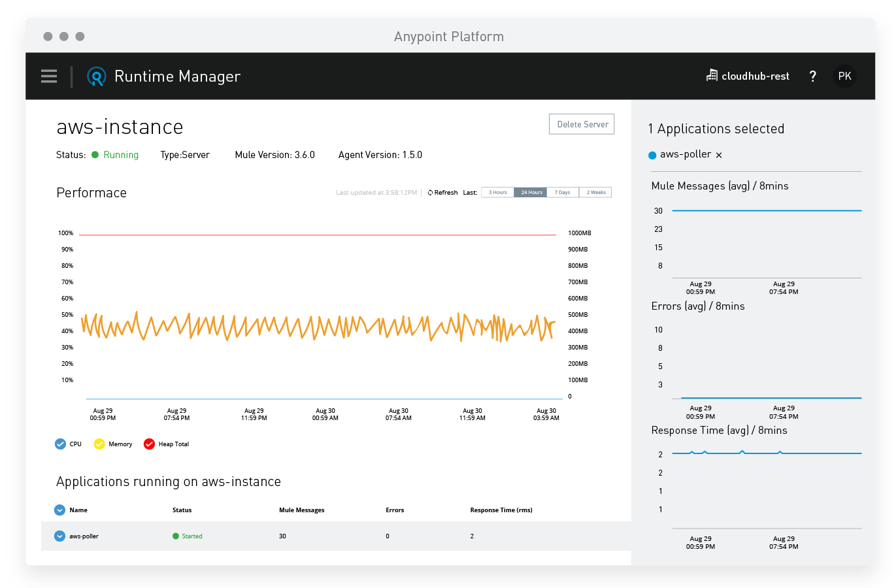Click the Started status text
896x588 pixels.
[x=192, y=536]
